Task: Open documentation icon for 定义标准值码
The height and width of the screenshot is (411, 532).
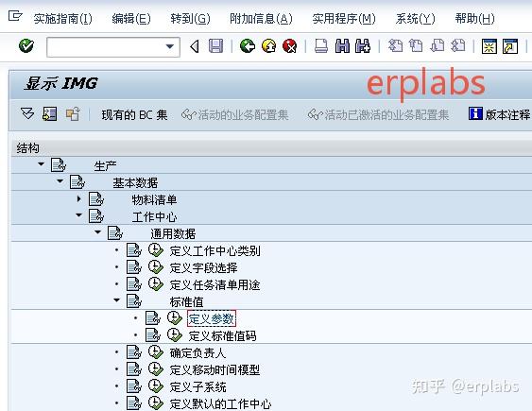Action: tap(153, 335)
